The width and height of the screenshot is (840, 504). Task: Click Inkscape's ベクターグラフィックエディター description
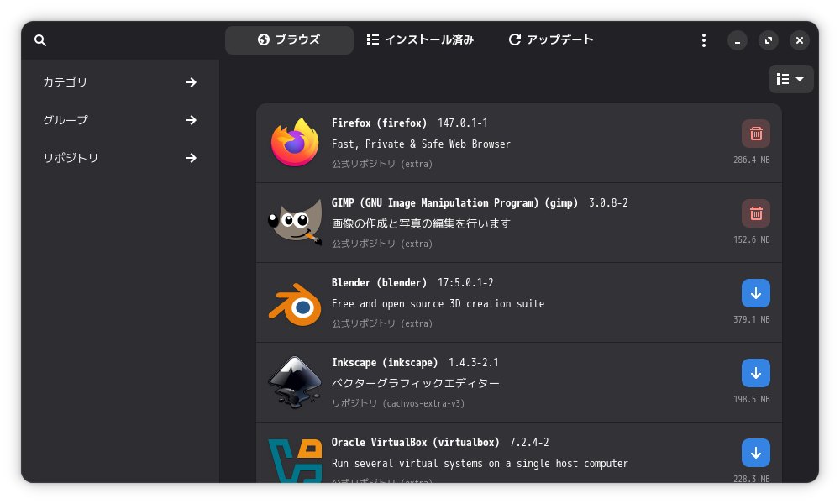tap(415, 384)
